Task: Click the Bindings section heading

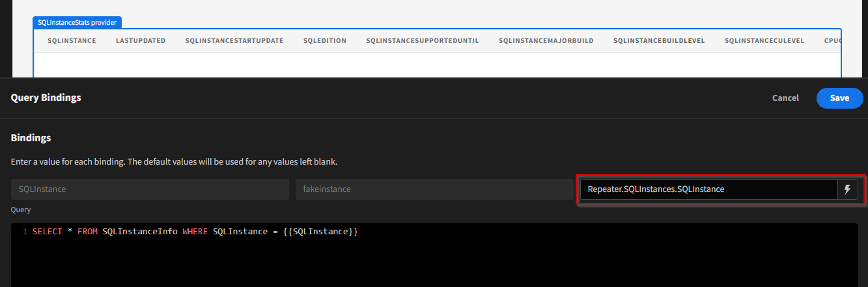Action: [31, 138]
